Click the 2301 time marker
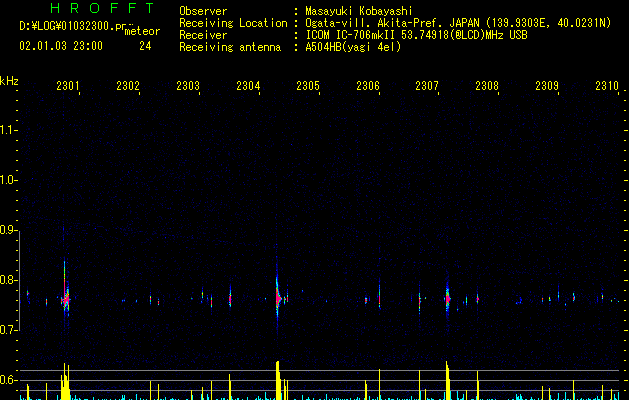This screenshot has width=629, height=400. click(68, 86)
